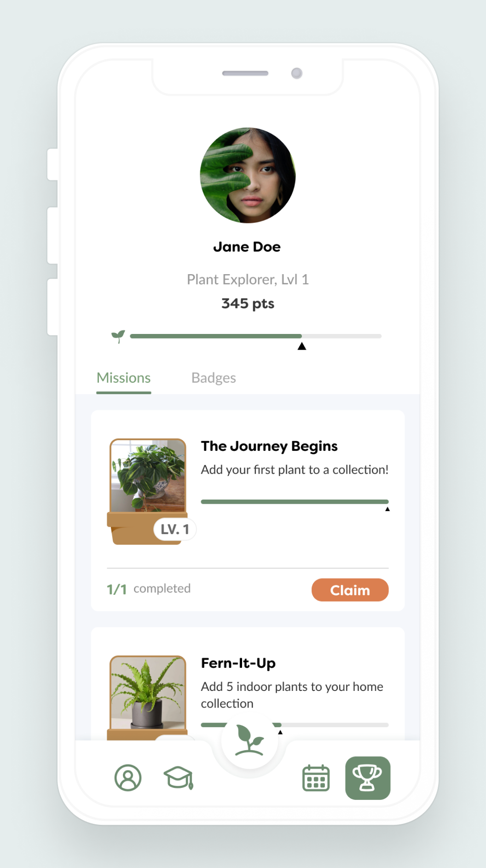Open the calendar icon in navigation bar
The height and width of the screenshot is (868, 486).
[316, 778]
